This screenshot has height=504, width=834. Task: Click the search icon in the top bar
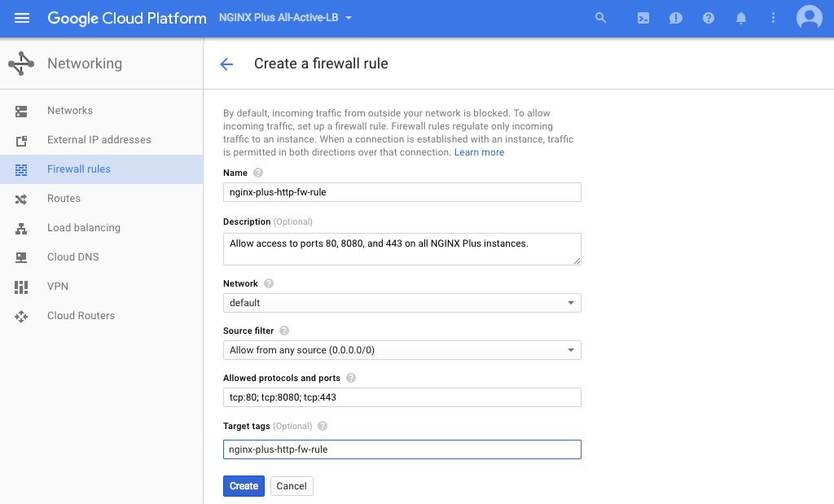coord(600,17)
